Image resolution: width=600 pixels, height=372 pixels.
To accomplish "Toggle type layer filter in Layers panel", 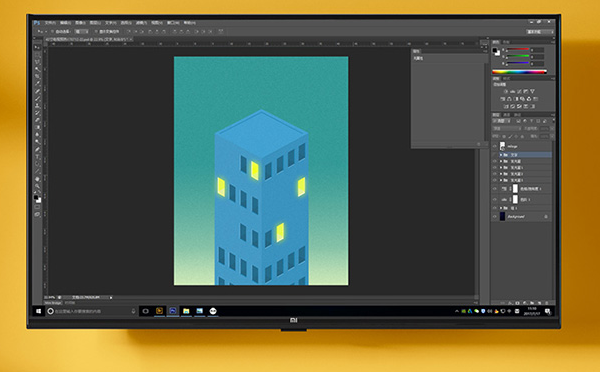I will click(532, 121).
